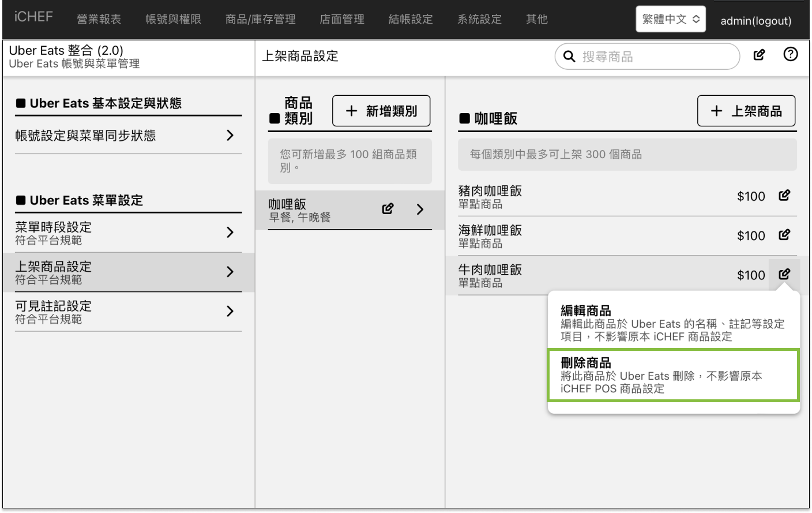Click the 上架商品 button
The width and height of the screenshot is (812, 513).
coord(746,110)
